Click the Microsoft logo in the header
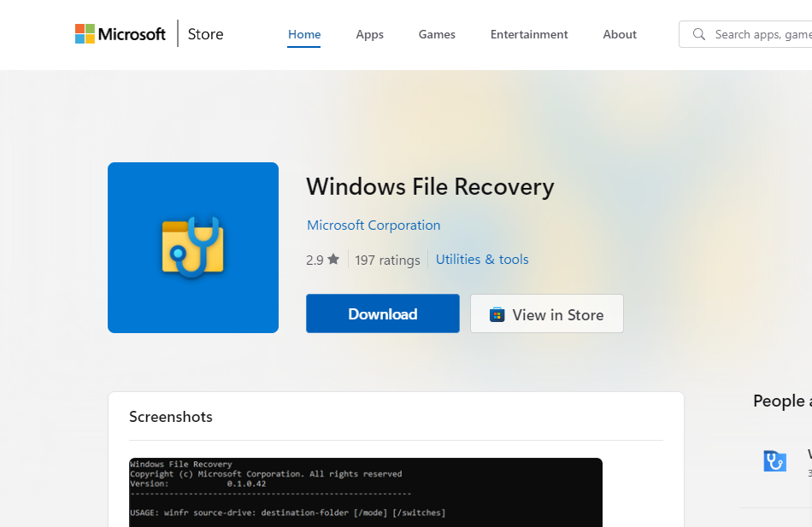Screen dimensions: 812x527 click(121, 34)
